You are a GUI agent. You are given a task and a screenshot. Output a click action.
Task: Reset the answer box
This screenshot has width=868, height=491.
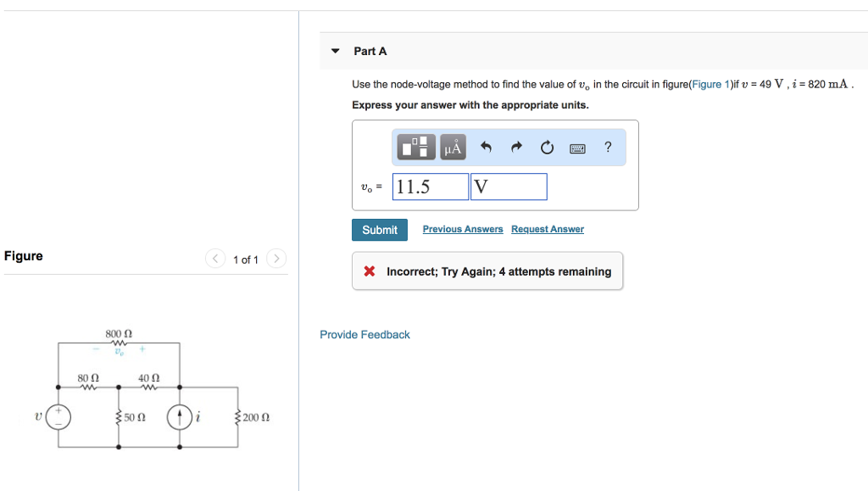[x=547, y=148]
